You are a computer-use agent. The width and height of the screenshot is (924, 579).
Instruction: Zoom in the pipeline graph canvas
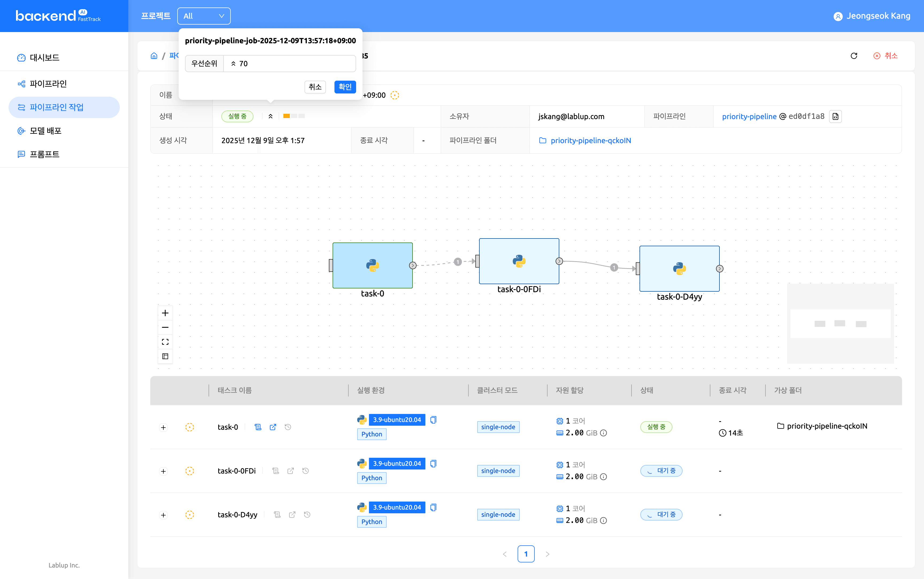click(165, 313)
